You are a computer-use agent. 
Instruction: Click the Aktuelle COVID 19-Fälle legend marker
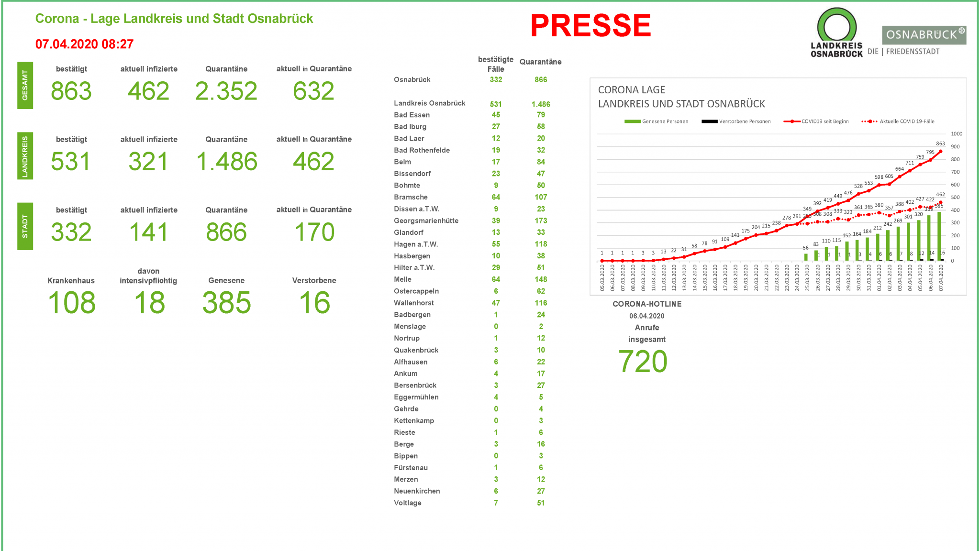869,121
